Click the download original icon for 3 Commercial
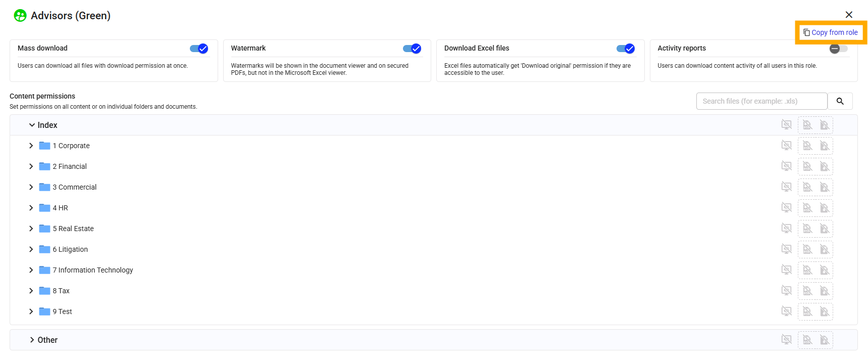868x358 pixels. pos(824,187)
